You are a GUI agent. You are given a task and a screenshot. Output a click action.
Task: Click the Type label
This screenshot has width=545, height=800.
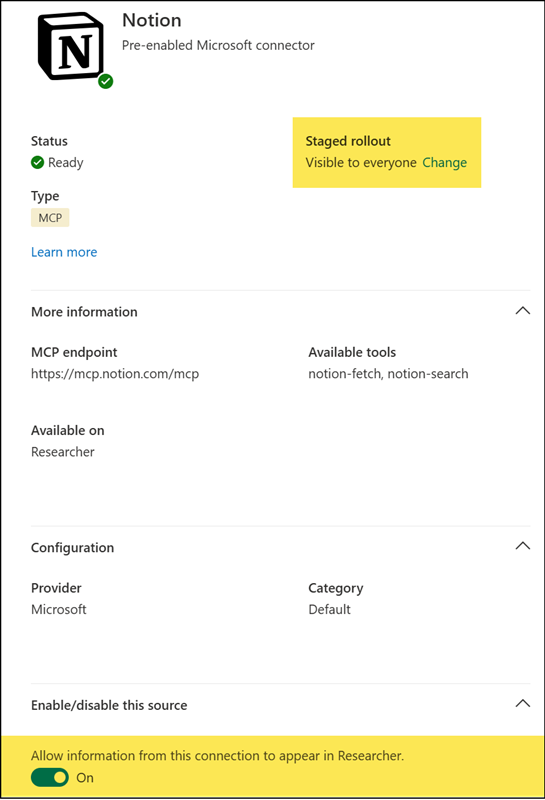[45, 196]
